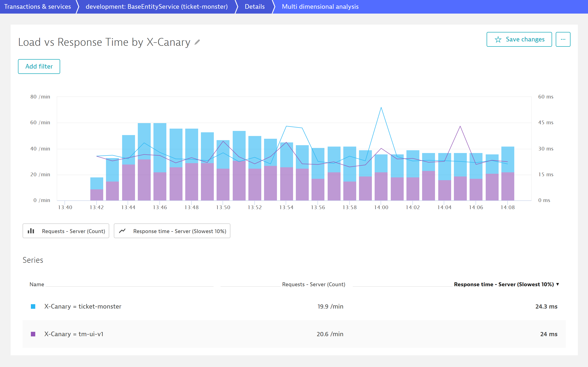The height and width of the screenshot is (367, 588).
Task: Click the blue response time peak at 14:00
Action: (381, 107)
